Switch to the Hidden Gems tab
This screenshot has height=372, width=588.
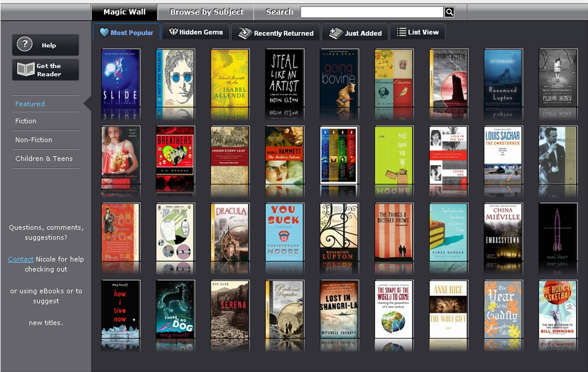coord(196,32)
